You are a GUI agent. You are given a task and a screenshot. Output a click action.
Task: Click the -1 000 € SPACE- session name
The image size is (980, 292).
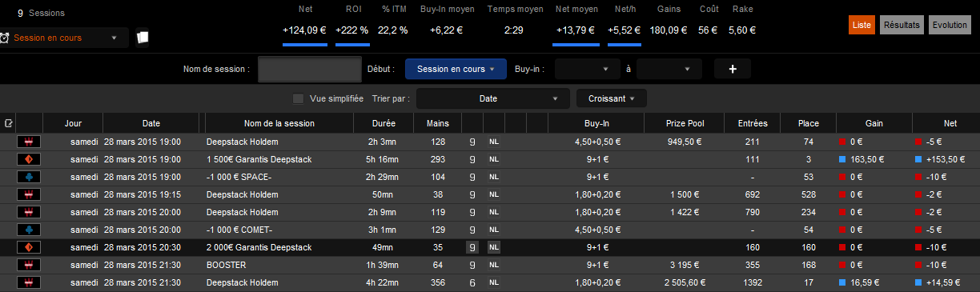coord(239,177)
